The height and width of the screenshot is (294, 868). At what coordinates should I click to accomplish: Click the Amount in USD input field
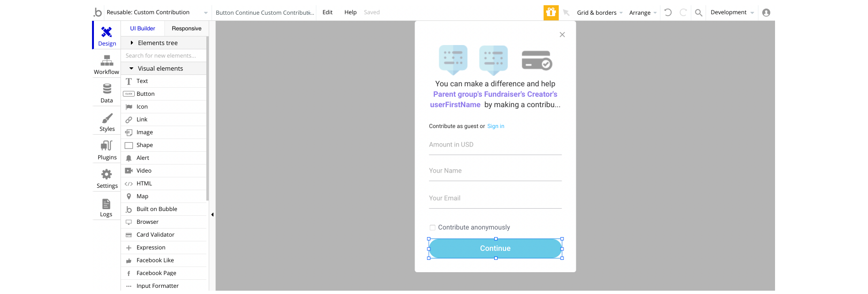click(x=495, y=145)
